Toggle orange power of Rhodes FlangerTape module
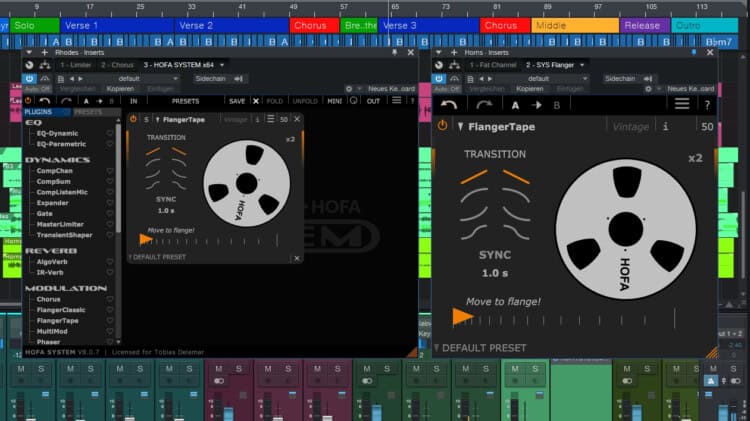Viewport: 750px width, 421px height. pyautogui.click(x=133, y=119)
